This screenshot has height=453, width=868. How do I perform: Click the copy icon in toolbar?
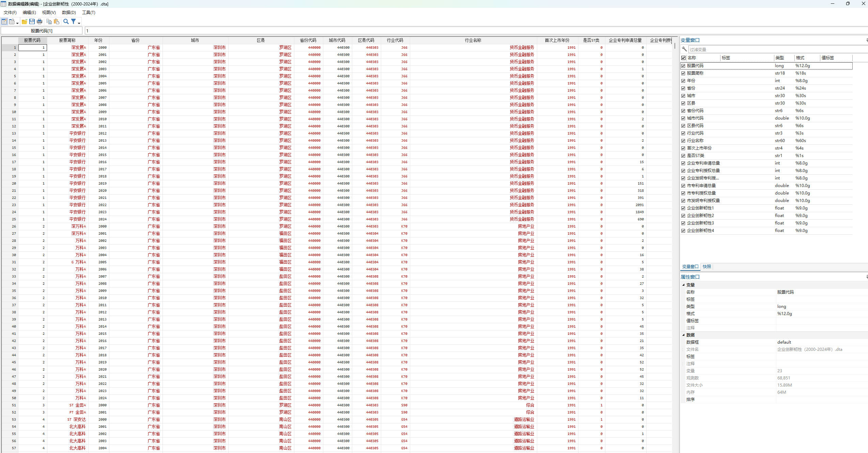coord(49,21)
